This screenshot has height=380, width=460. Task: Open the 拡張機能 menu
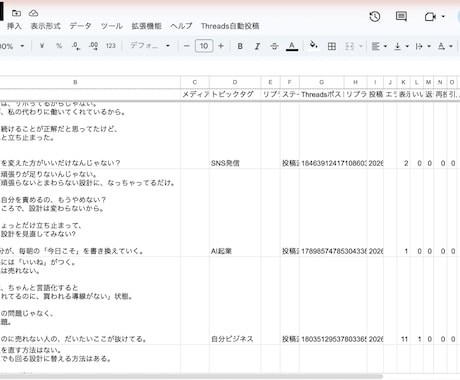(x=146, y=26)
